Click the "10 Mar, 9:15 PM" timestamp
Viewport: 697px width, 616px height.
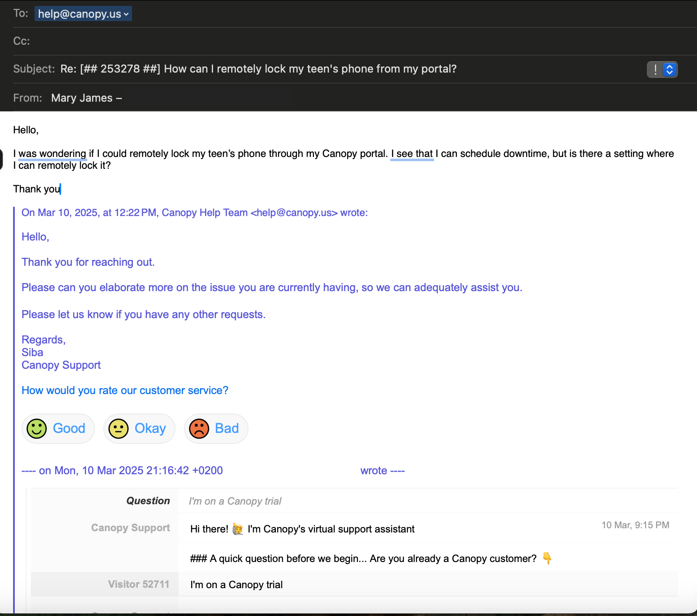coord(635,525)
